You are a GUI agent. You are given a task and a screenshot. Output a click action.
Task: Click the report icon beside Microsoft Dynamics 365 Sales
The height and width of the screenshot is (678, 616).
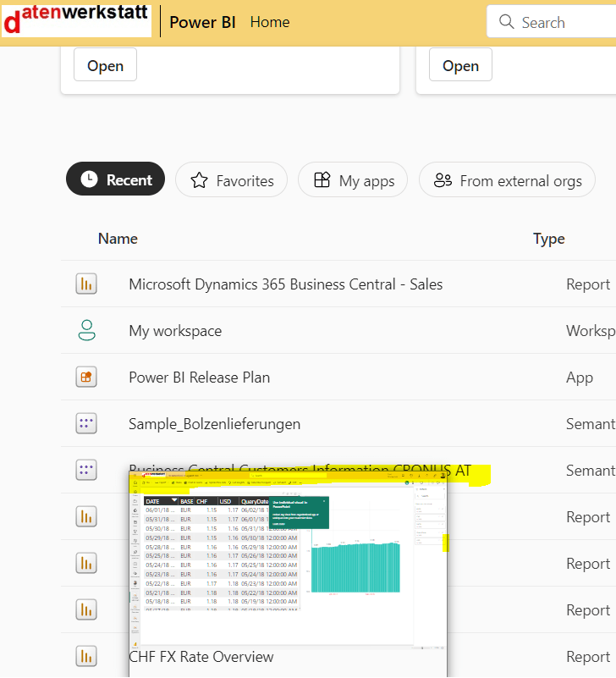86,284
